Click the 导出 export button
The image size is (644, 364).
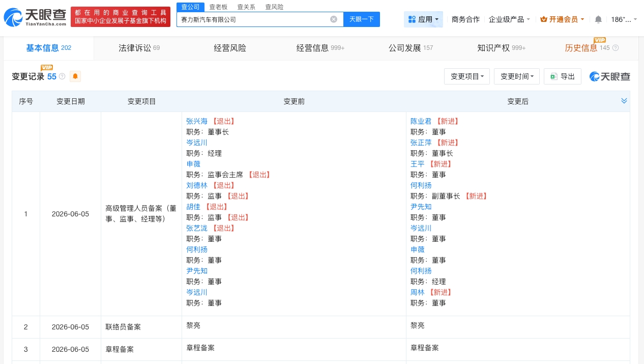[x=562, y=76]
